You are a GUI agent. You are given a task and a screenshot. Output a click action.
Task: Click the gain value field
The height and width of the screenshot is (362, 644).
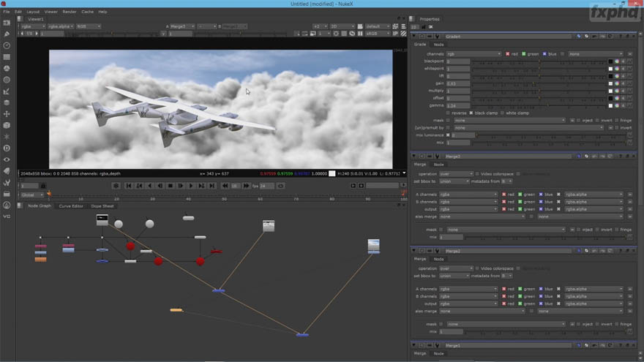457,83
